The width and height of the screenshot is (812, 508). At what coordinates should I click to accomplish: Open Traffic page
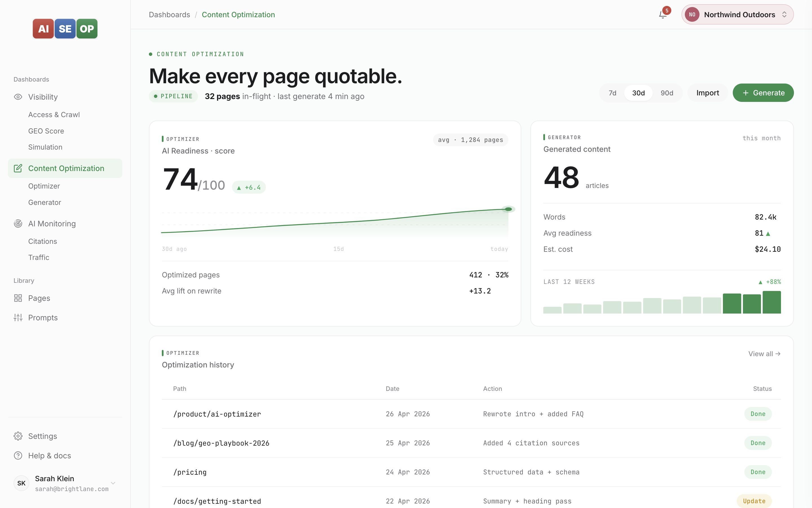[39, 257]
